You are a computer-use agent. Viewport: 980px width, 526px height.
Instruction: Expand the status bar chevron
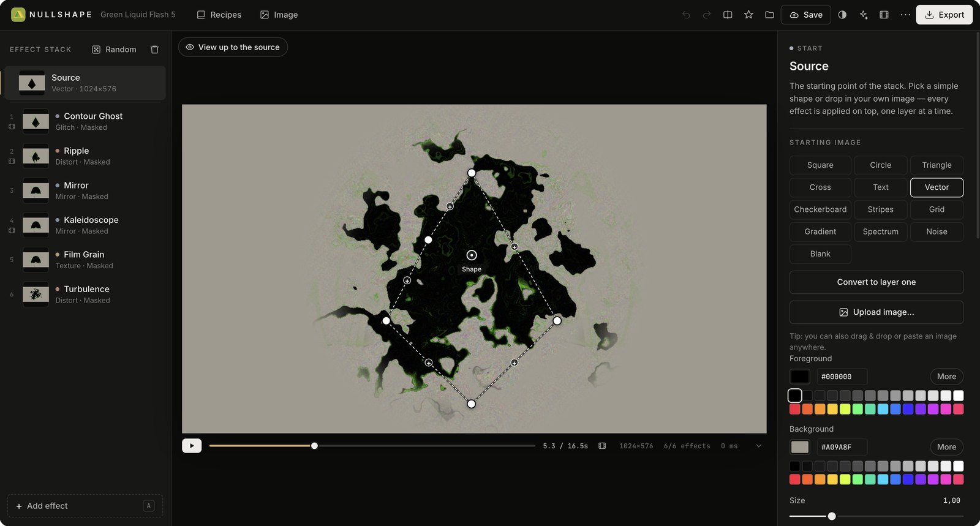click(759, 446)
